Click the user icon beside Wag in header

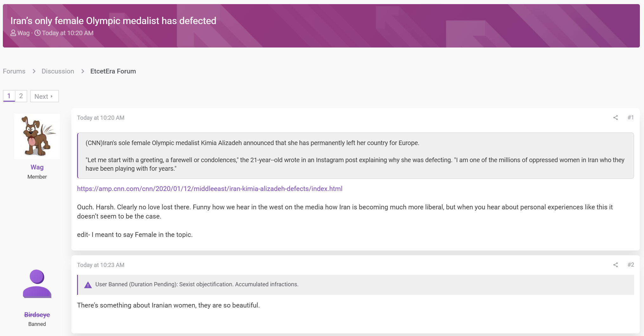[13, 33]
